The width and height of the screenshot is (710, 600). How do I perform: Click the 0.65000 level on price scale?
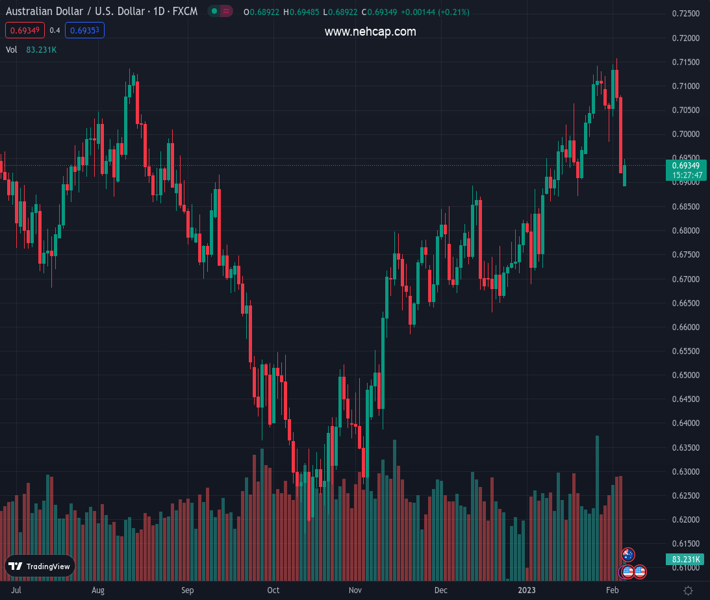pyautogui.click(x=686, y=375)
